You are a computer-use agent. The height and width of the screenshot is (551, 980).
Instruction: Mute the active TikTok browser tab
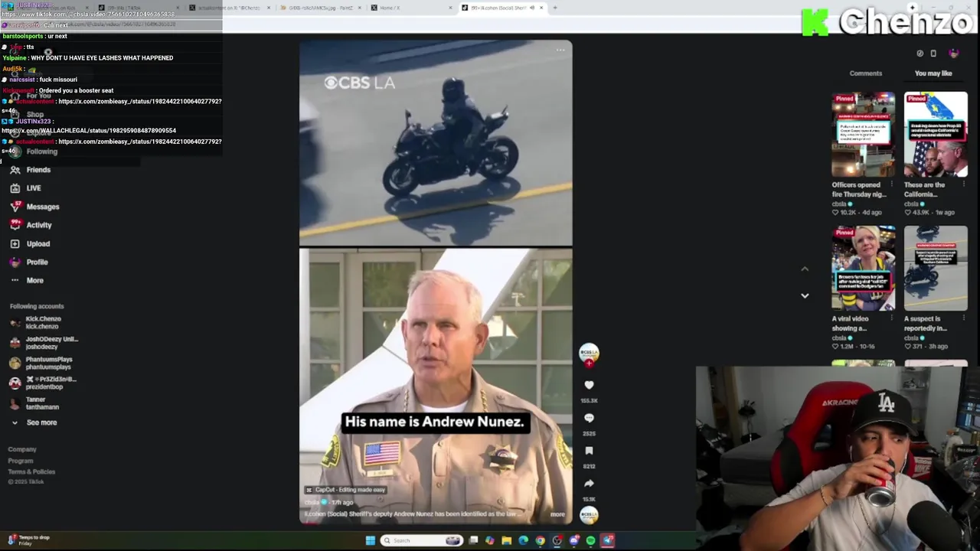pos(532,8)
